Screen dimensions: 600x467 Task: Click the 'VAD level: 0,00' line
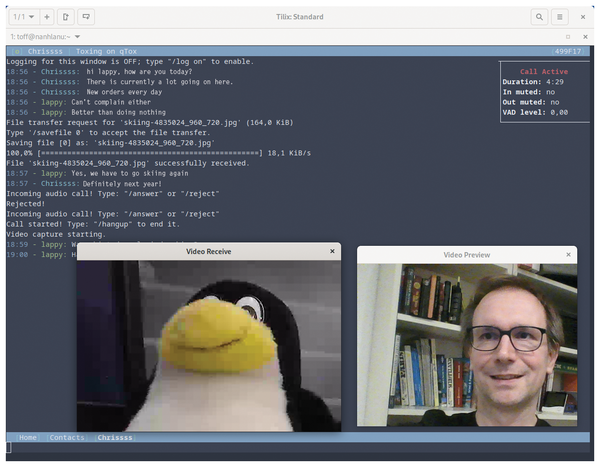535,113
